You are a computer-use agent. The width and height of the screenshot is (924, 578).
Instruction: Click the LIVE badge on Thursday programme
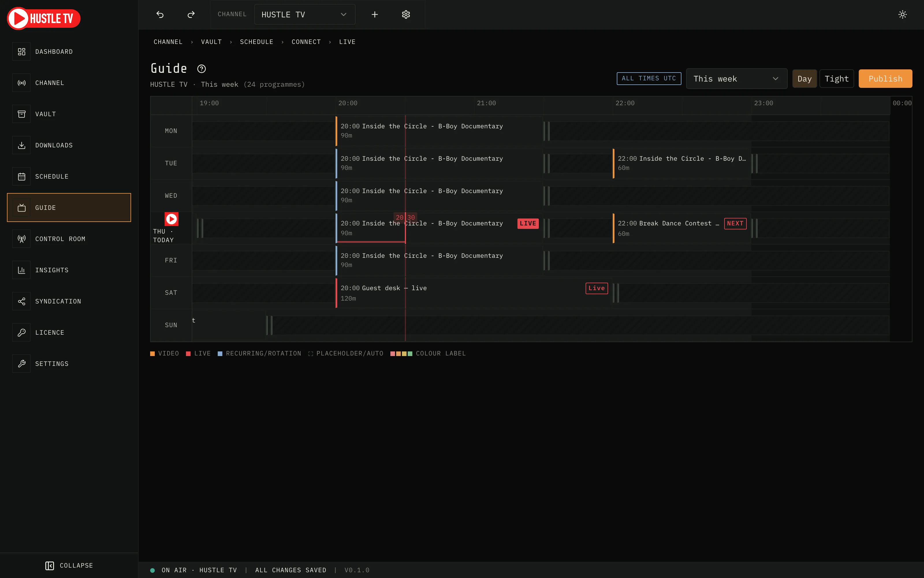tap(528, 224)
